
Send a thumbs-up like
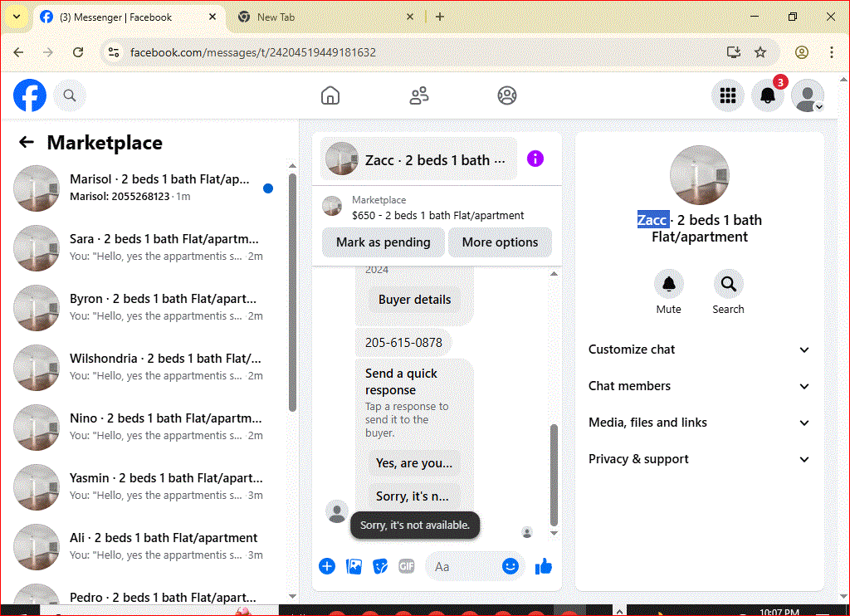point(543,567)
